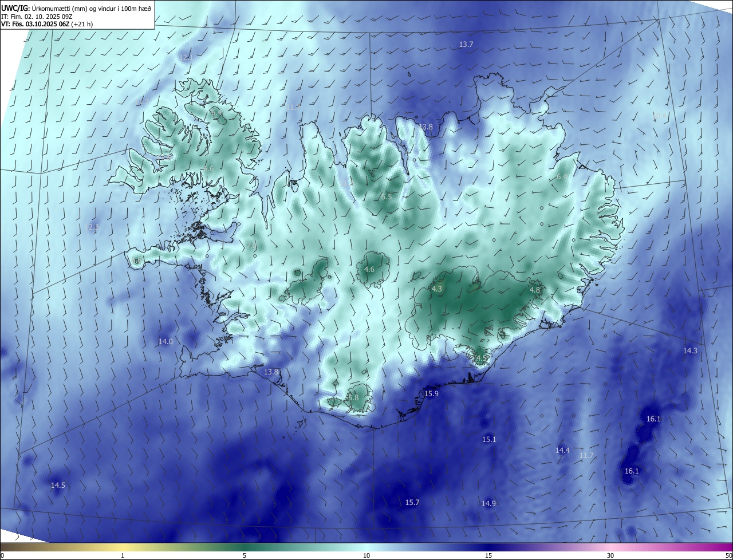Click the 5.8 value on the southern glacier
733x560 pixels.
[353, 398]
